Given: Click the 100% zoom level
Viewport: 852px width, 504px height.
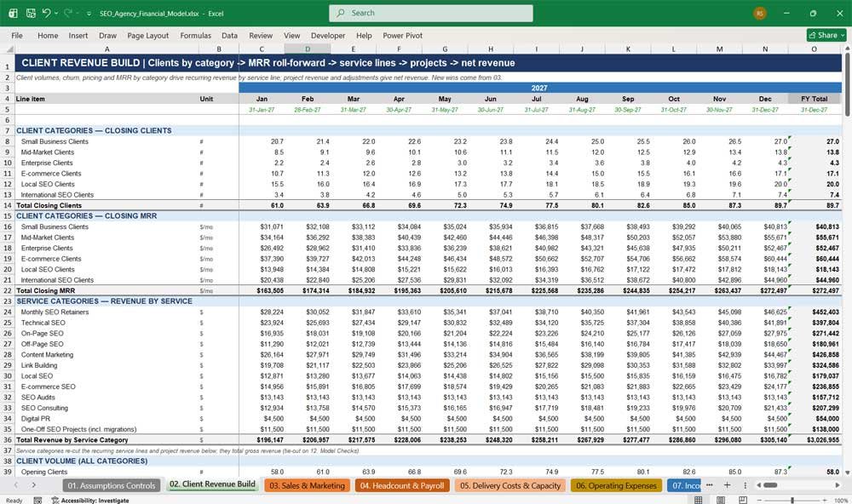Looking at the screenshot, I should [841, 501].
